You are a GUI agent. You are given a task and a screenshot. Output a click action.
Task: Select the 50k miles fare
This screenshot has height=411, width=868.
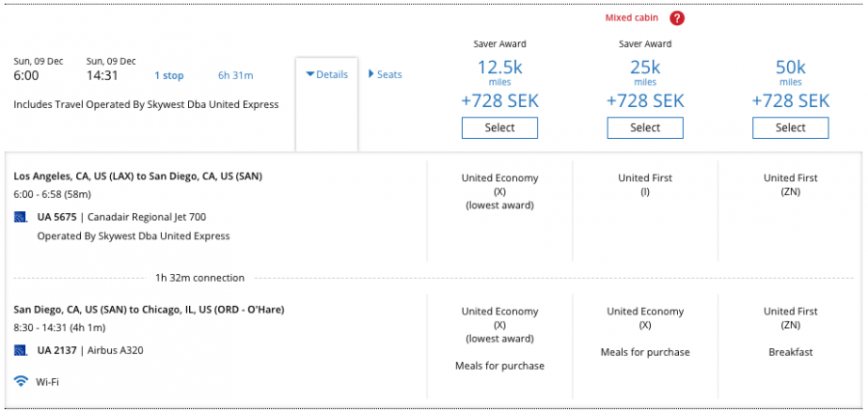pyautogui.click(x=791, y=128)
